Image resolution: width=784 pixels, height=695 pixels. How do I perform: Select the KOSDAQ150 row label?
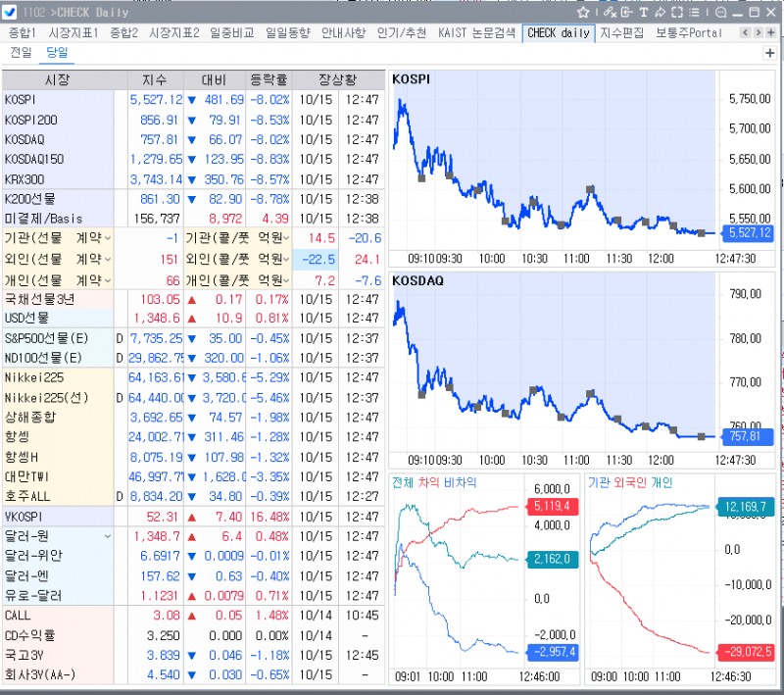pos(34,160)
